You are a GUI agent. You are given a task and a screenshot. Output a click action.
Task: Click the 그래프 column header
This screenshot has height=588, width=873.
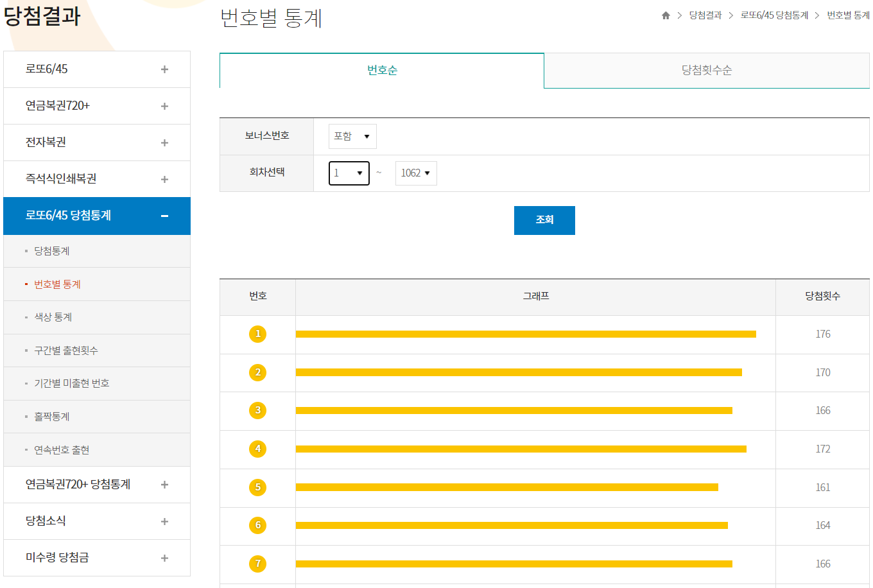[x=536, y=297]
